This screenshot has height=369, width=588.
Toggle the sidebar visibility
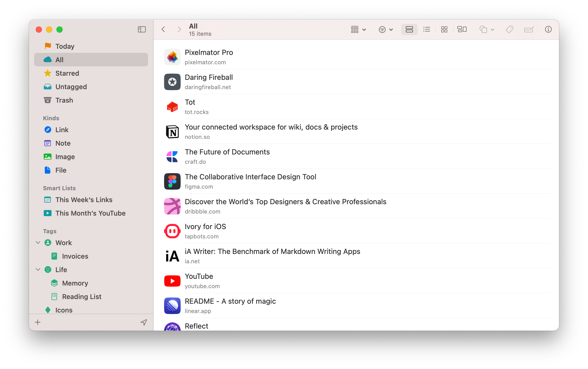point(142,29)
